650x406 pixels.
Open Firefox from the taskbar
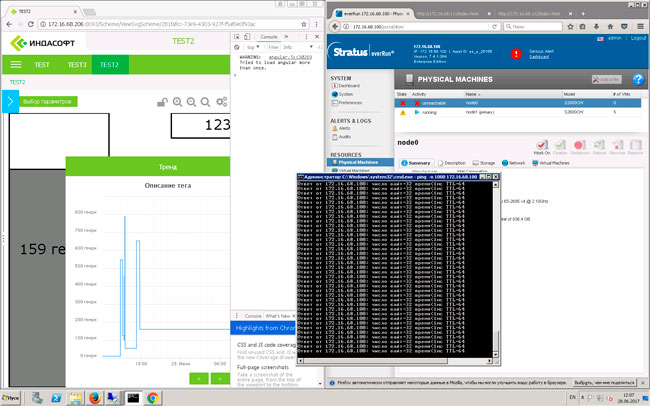click(x=95, y=398)
